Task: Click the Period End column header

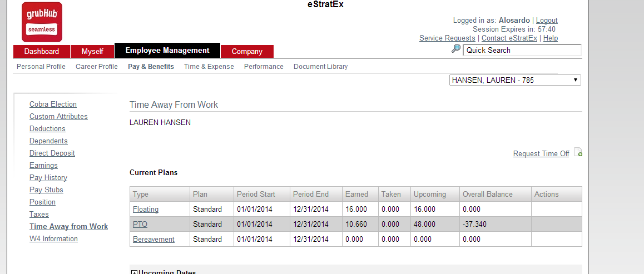Action: [x=316, y=194]
